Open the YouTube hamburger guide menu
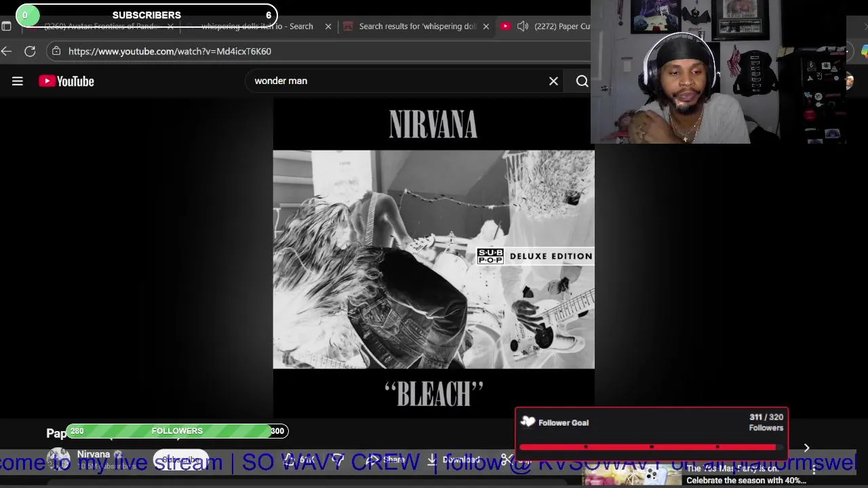868x488 pixels. 18,81
